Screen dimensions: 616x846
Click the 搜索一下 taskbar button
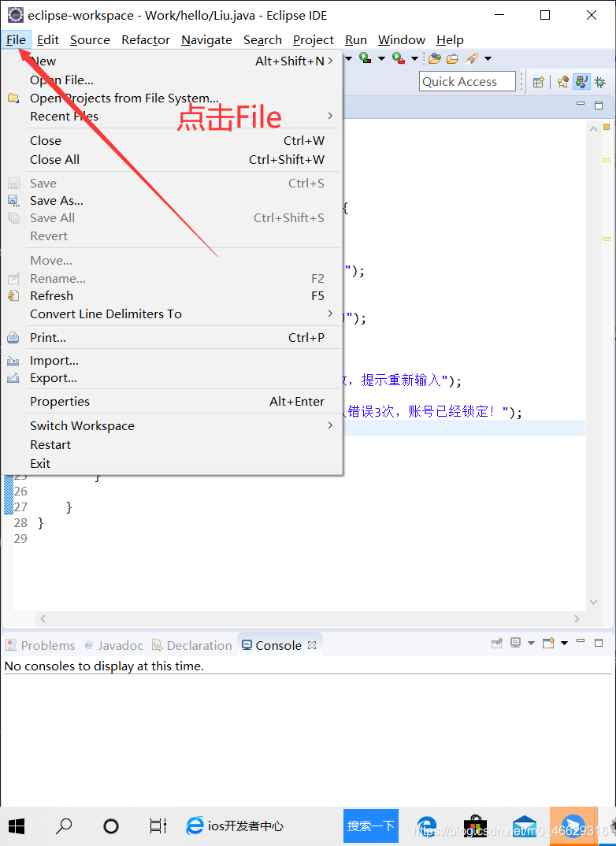click(x=370, y=826)
